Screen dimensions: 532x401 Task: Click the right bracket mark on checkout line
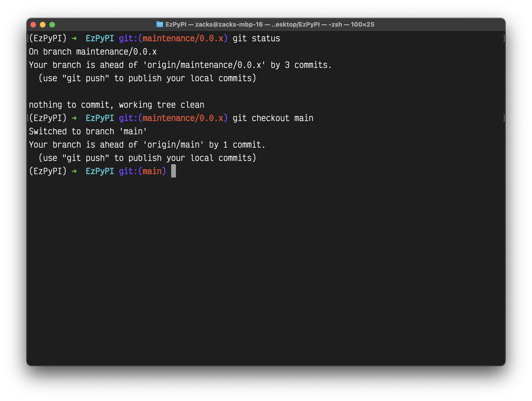[504, 118]
